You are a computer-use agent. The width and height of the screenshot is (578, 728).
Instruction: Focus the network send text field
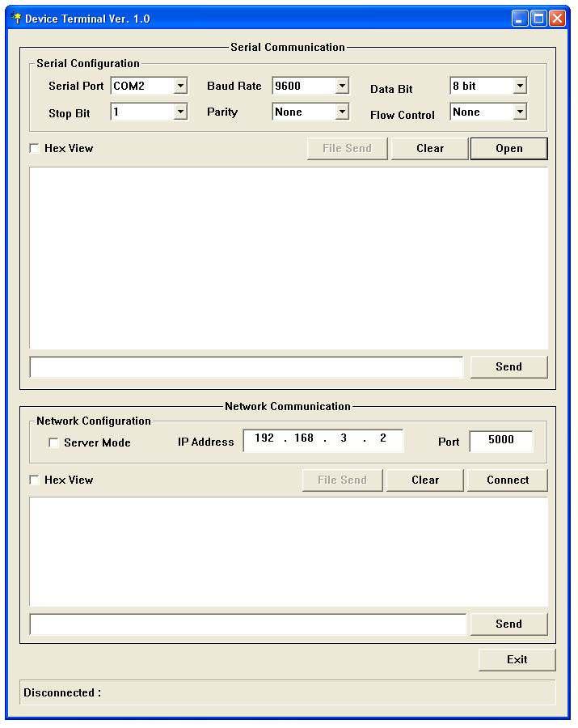point(247,624)
